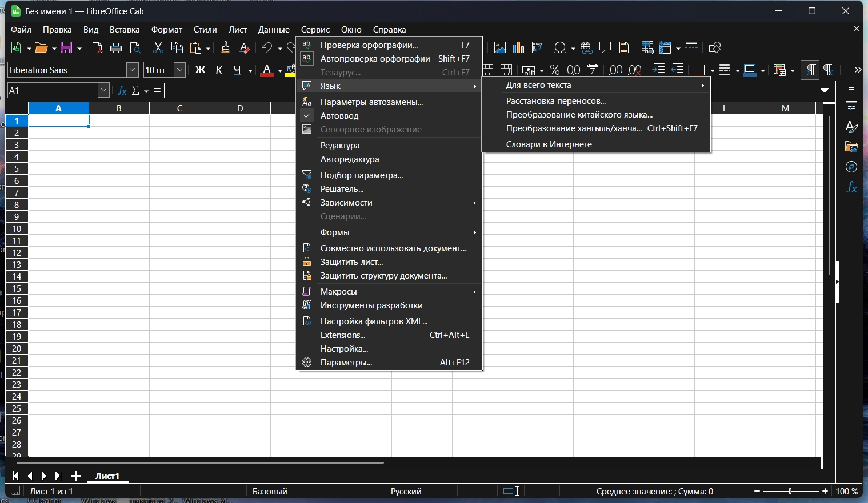This screenshot has width=868, height=503.
Task: Open the Данные menu in menu bar
Action: [274, 30]
